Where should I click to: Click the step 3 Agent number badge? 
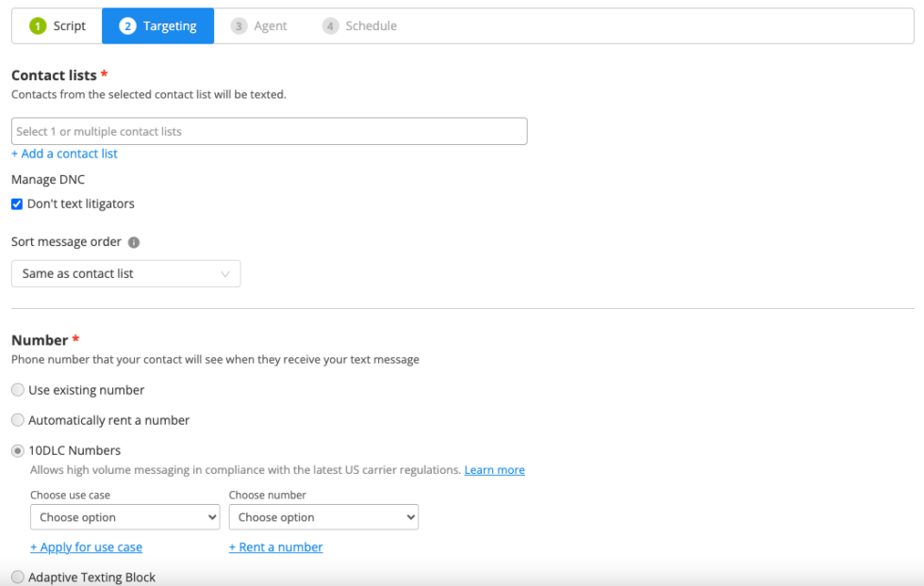pos(239,26)
